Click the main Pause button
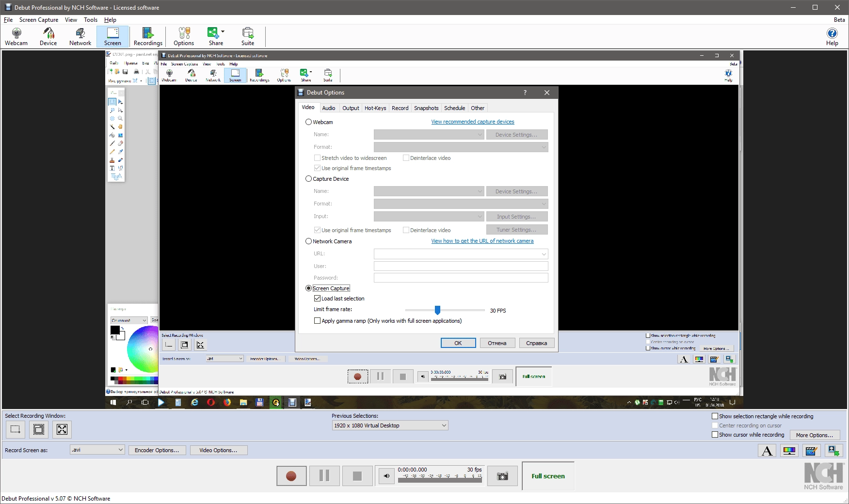The width and height of the screenshot is (849, 504). [324, 476]
